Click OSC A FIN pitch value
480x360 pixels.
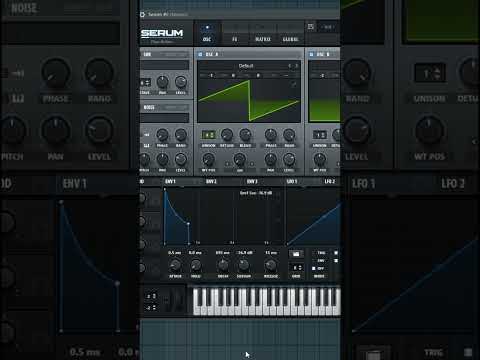258,76
